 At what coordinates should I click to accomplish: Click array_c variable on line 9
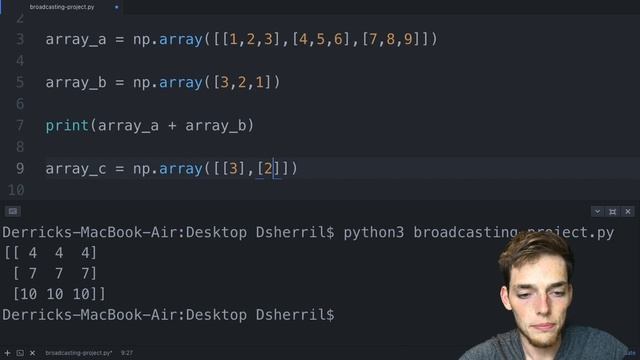(76, 169)
